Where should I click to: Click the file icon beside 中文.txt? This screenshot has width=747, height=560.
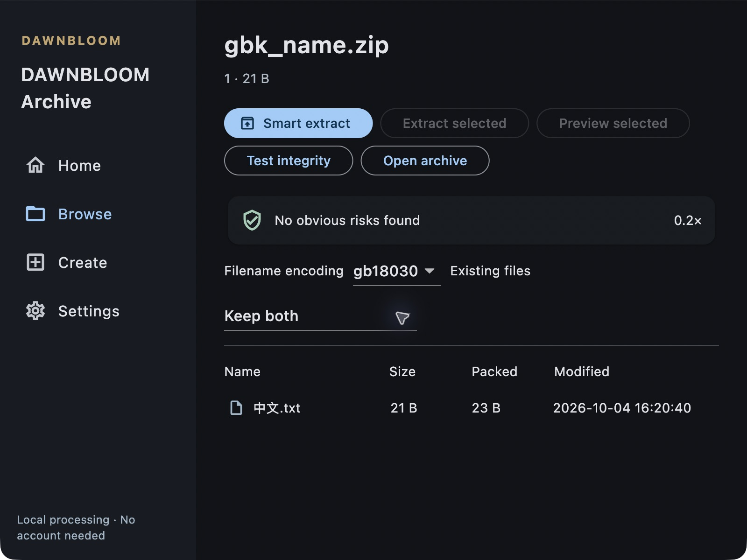[237, 408]
